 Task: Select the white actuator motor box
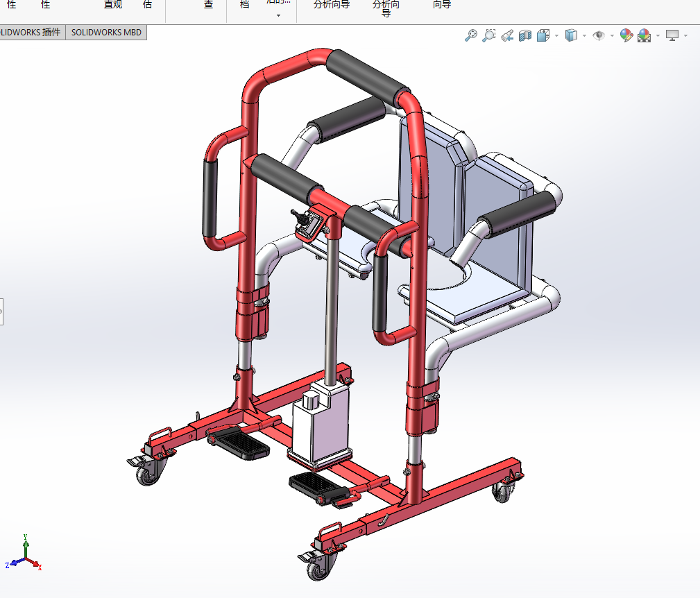pyautogui.click(x=321, y=421)
